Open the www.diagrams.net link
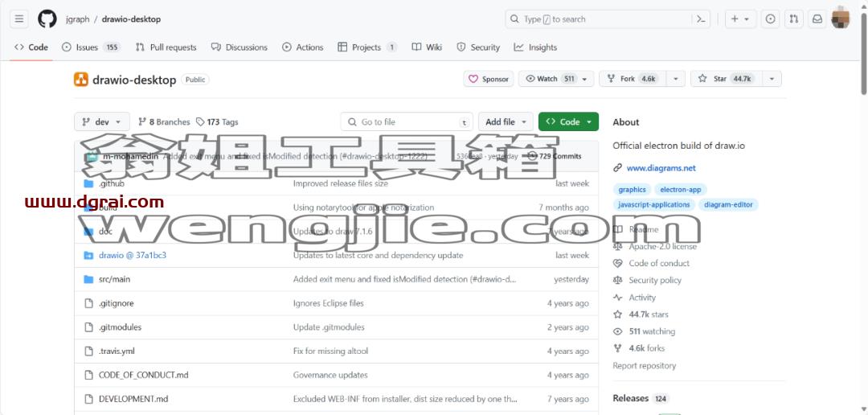The image size is (868, 415). point(661,168)
